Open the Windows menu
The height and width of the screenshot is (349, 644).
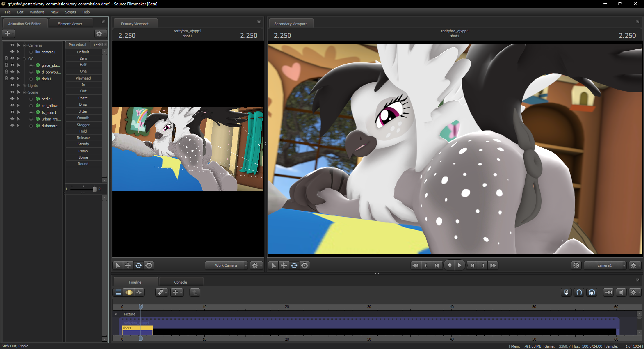37,12
